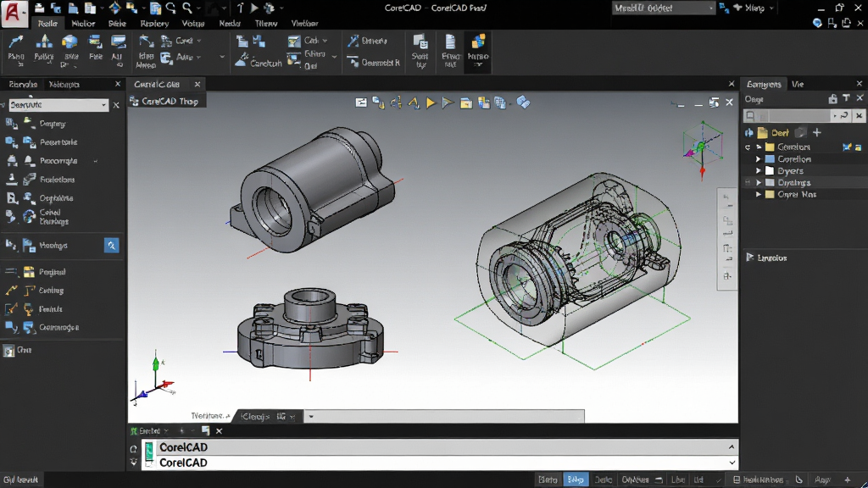The image size is (868, 488).
Task: Click the blue search button in the left panel
Action: [111, 245]
